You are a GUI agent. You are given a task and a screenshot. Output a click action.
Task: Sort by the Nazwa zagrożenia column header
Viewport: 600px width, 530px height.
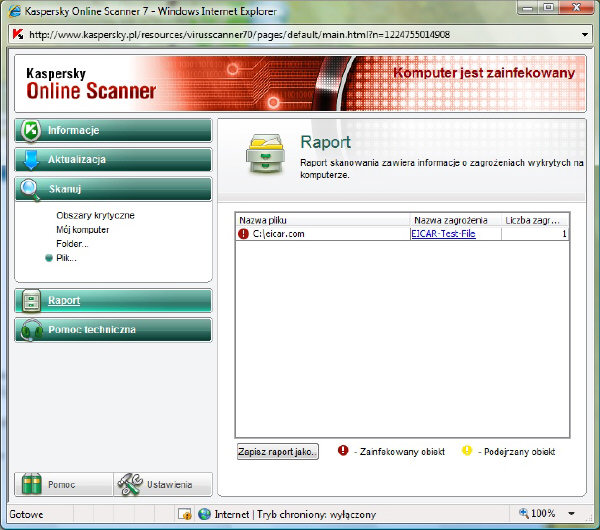coord(455,220)
